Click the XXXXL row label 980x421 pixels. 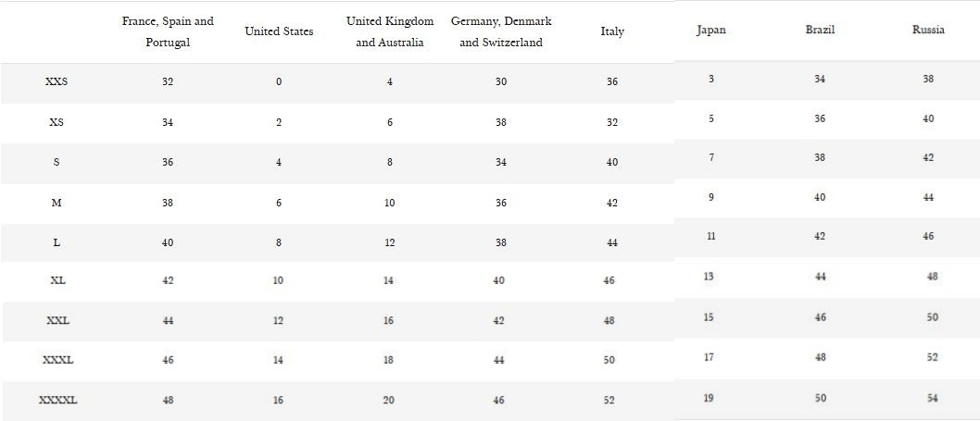pos(57,401)
